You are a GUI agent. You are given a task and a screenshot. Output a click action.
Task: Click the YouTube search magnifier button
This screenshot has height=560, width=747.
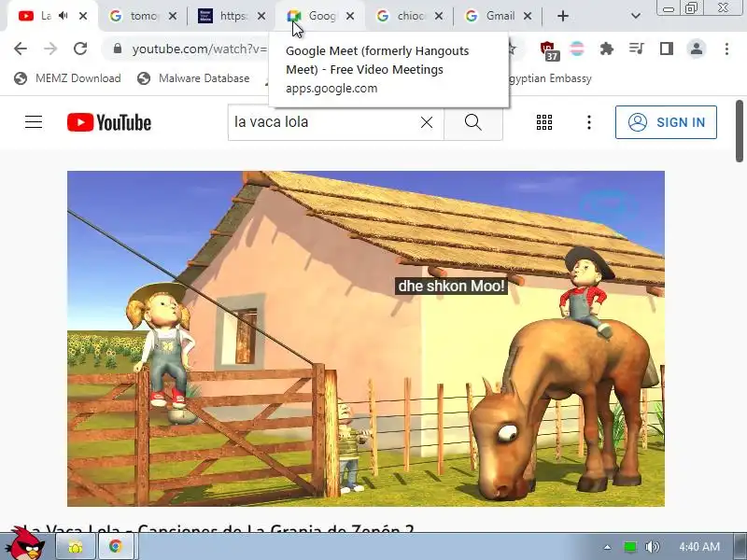tap(473, 122)
